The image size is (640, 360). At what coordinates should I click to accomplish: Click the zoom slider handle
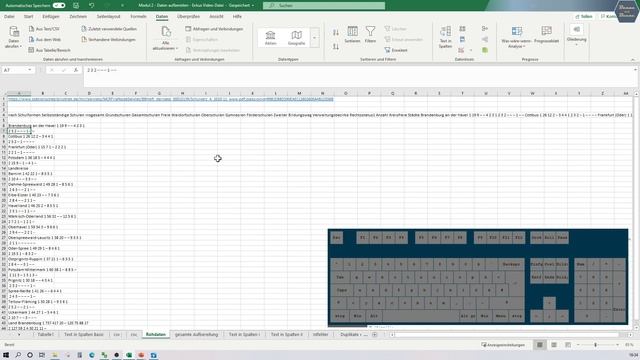(596, 345)
